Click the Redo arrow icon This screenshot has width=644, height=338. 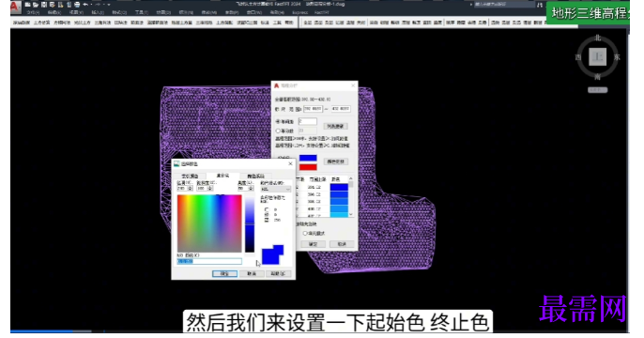tap(99, 5)
